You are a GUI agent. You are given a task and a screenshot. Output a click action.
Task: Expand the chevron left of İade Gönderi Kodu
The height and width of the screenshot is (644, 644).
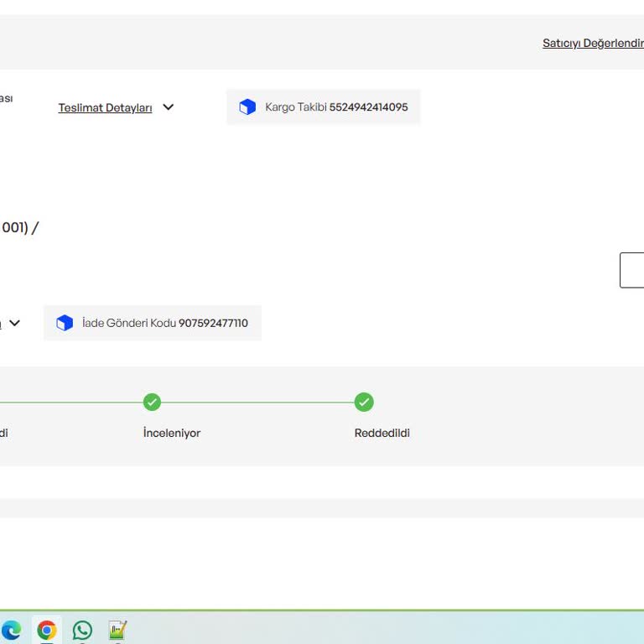(x=15, y=323)
